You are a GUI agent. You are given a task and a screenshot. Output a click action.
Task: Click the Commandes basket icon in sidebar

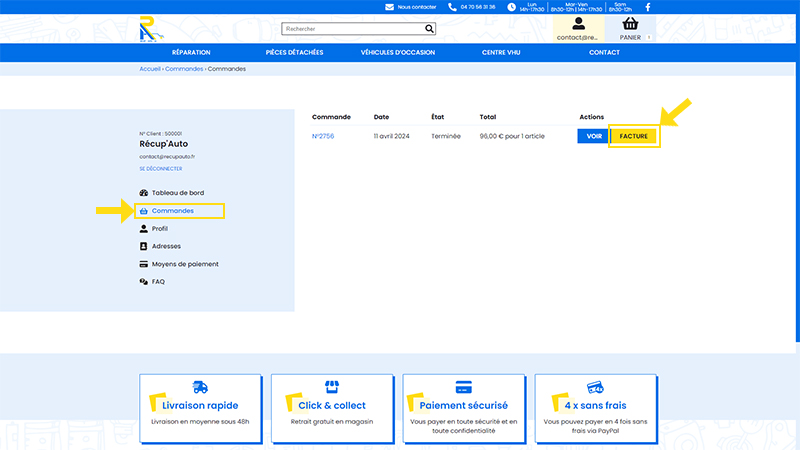(143, 211)
